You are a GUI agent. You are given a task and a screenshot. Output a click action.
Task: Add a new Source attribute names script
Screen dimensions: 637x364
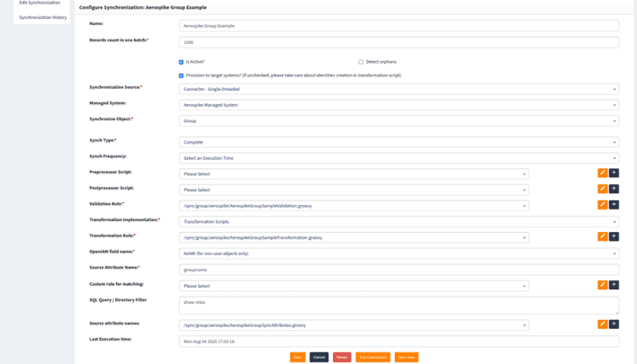point(614,324)
